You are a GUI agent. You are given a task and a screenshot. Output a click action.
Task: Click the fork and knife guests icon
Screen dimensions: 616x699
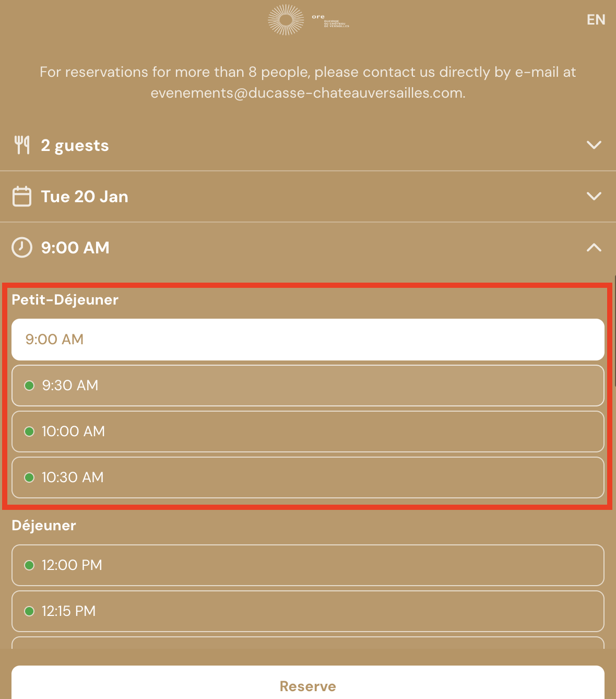coord(22,145)
